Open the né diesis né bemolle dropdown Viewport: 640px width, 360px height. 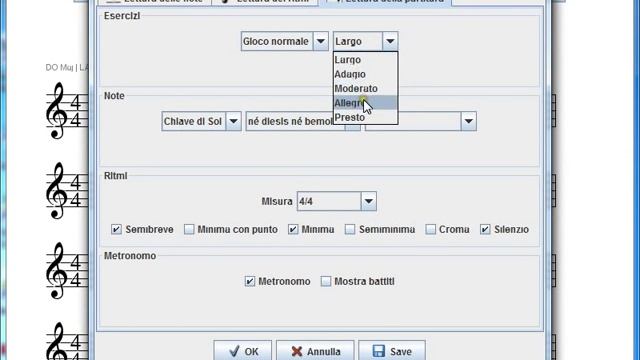point(303,121)
